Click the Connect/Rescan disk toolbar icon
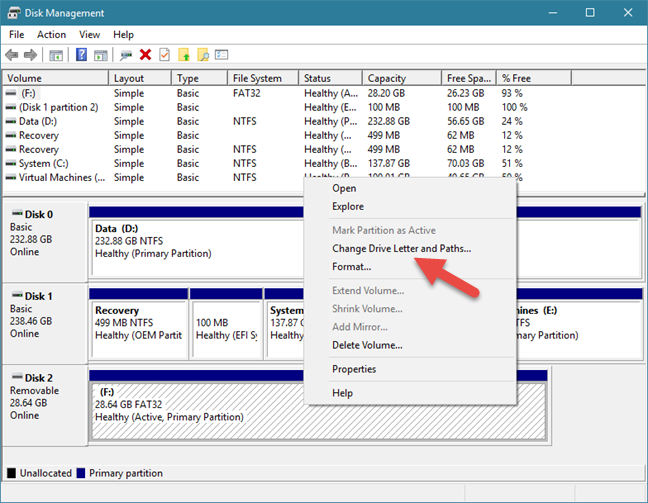The height and width of the screenshot is (503, 648). 126,55
